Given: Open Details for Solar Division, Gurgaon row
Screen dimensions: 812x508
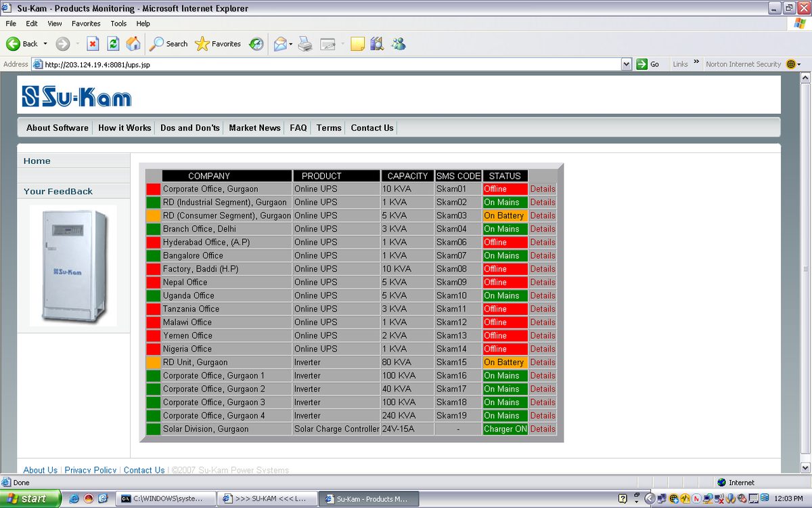Looking at the screenshot, I should tap(543, 429).
